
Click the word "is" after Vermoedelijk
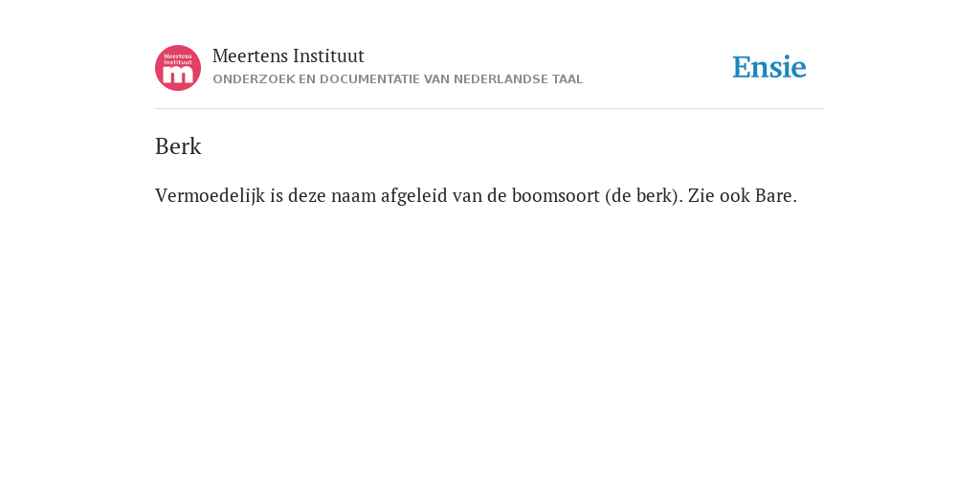(277, 195)
